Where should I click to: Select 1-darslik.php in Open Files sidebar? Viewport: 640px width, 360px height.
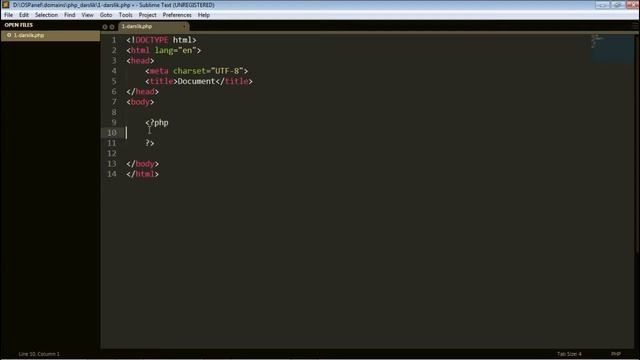pos(50,36)
